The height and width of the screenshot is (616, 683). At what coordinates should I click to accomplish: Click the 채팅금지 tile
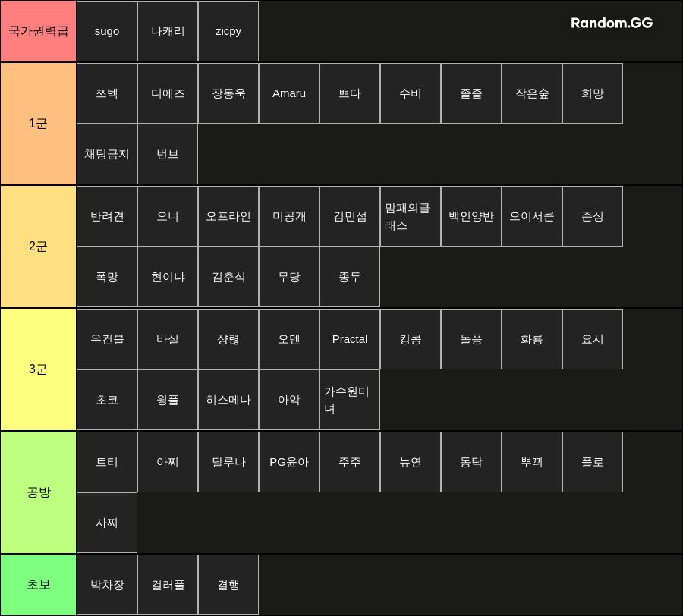pyautogui.click(x=107, y=154)
